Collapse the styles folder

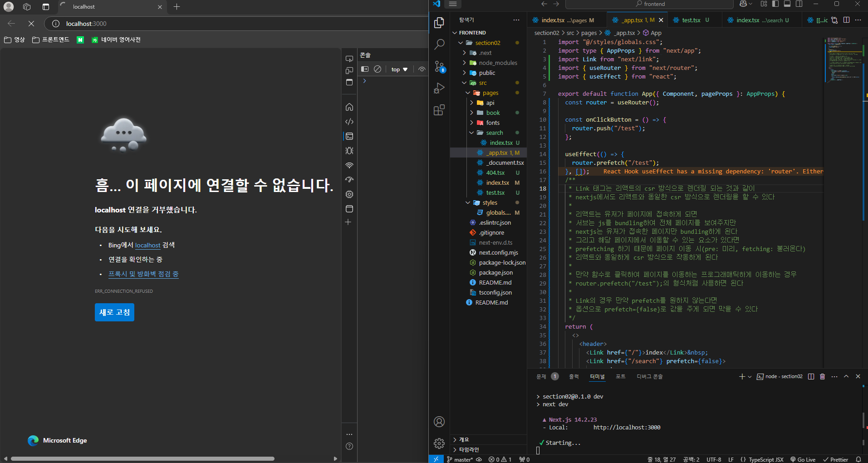click(x=488, y=202)
